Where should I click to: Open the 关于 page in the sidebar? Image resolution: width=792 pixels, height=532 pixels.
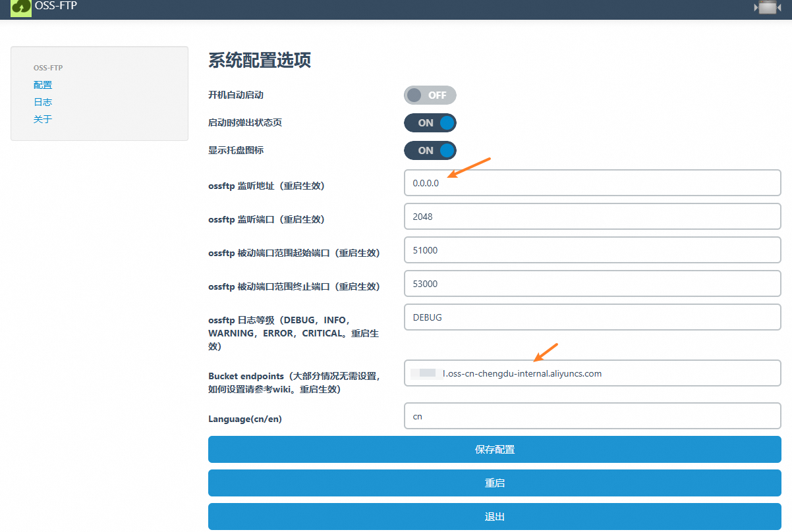pyautogui.click(x=43, y=119)
